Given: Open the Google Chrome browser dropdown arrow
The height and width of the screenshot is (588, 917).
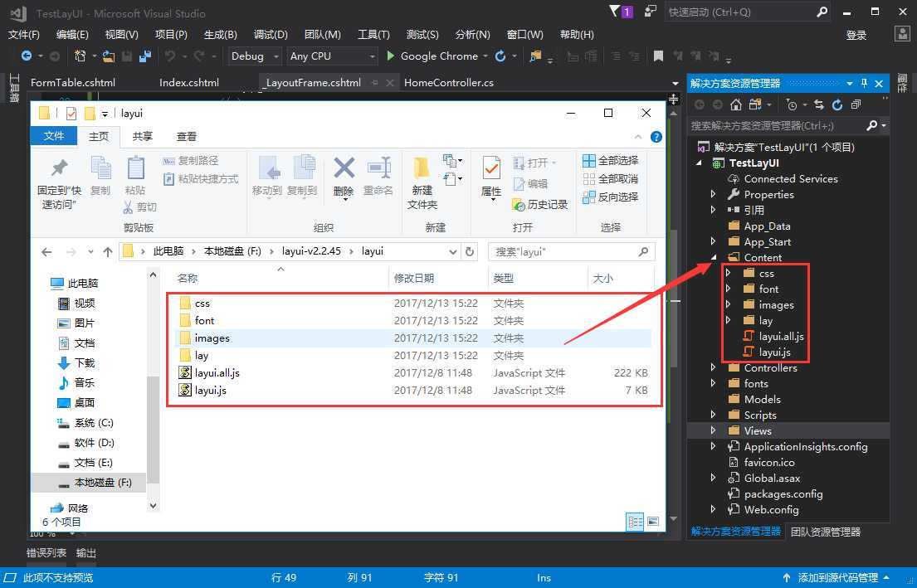Looking at the screenshot, I should (x=485, y=56).
